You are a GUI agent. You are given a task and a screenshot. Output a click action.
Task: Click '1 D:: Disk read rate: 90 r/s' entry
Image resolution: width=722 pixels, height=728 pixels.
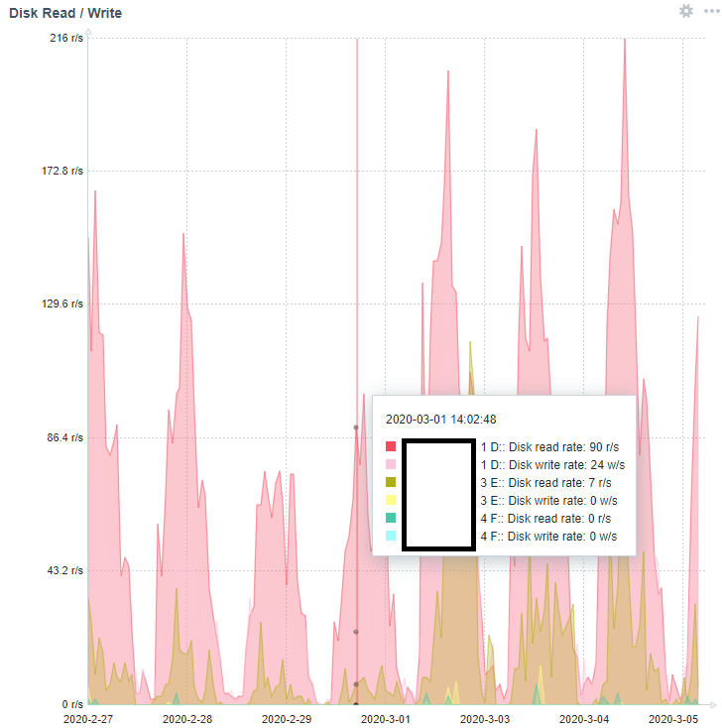click(549, 446)
